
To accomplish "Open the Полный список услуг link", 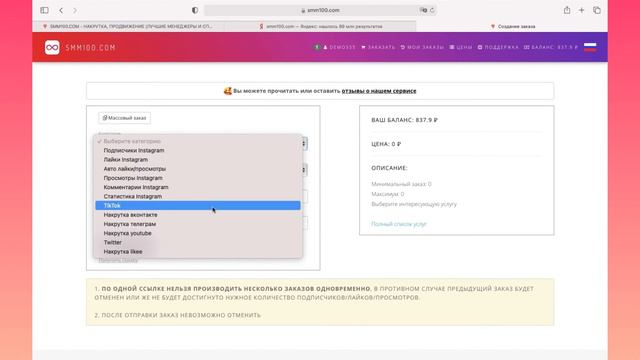I will click(x=399, y=224).
